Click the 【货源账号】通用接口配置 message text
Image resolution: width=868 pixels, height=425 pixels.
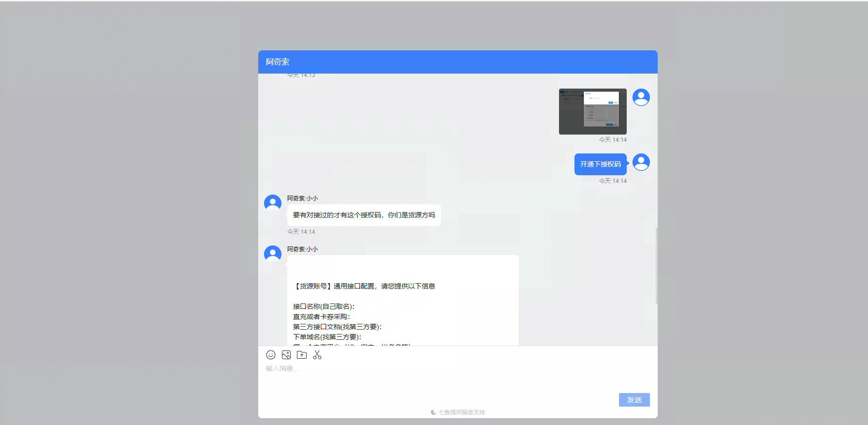tap(365, 286)
